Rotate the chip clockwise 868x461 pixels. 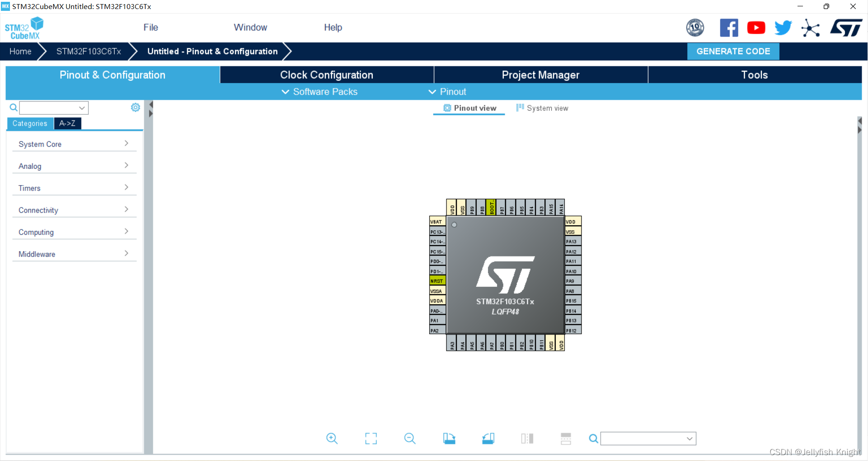point(450,438)
